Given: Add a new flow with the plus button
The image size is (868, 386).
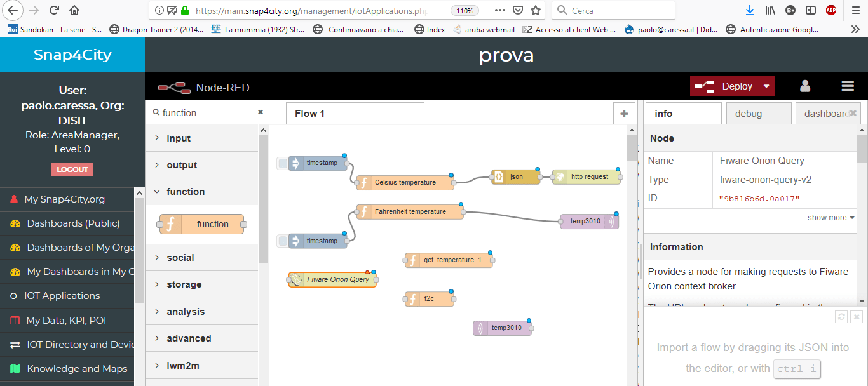Looking at the screenshot, I should pyautogui.click(x=624, y=114).
